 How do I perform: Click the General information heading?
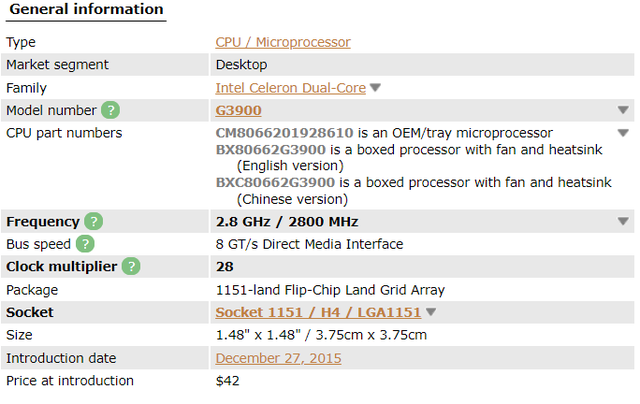tap(86, 10)
